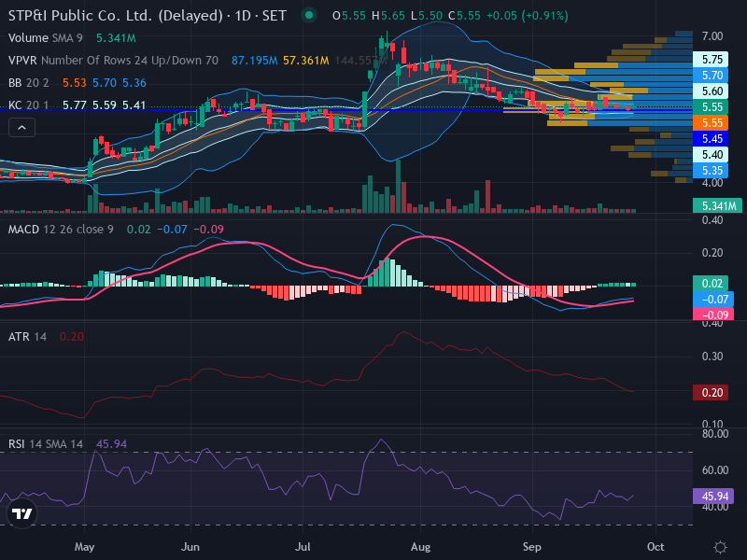Click the green 5.55 last price label
Screen dimensions: 747x560
[711, 107]
